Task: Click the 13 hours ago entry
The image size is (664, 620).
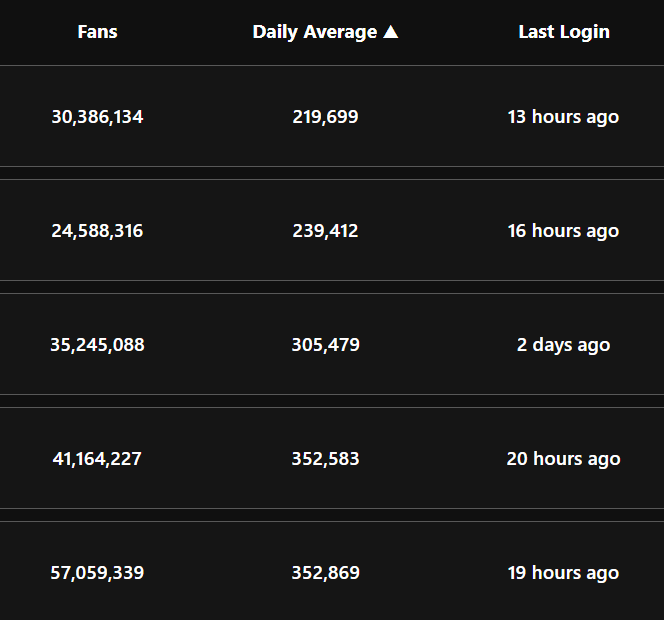Action: click(563, 117)
